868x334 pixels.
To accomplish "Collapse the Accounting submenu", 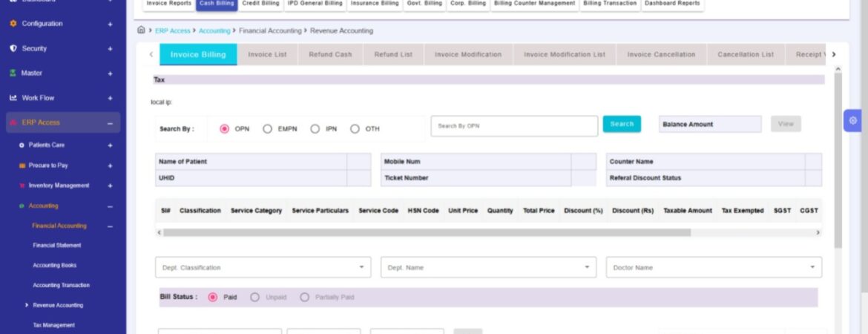I will pos(110,206).
